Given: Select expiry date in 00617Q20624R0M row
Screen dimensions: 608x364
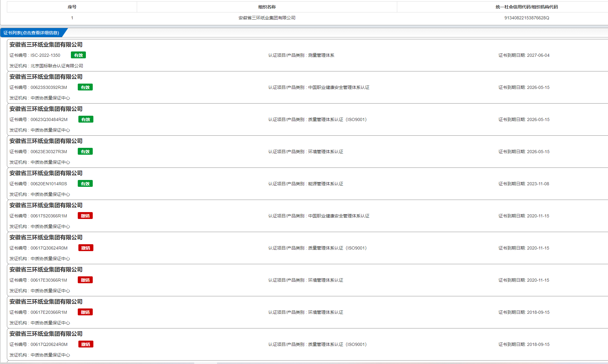Looking at the screenshot, I should coord(538,344).
